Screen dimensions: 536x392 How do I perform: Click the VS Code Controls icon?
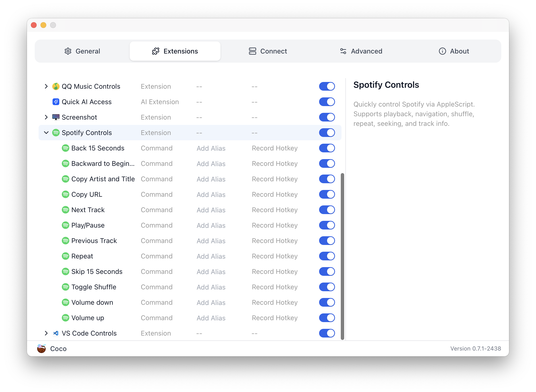pos(56,333)
